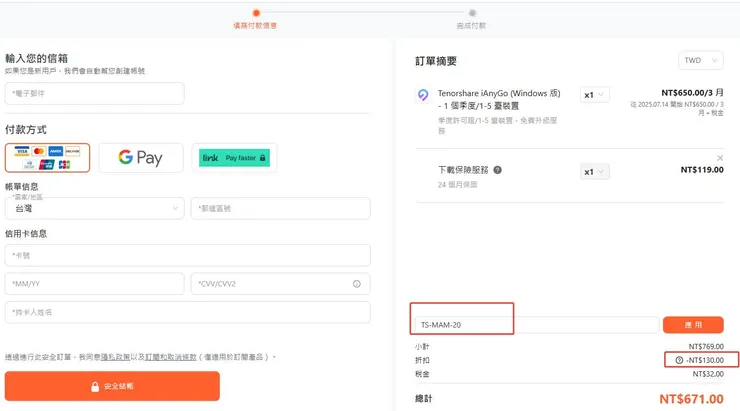The image size is (740, 411).
Task: Open the download insurance quantity dropdown
Action: (595, 172)
